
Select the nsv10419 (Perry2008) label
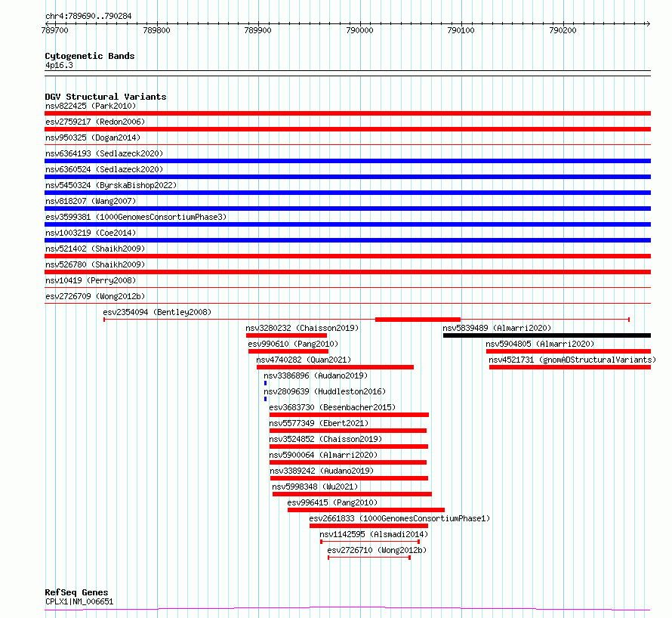point(91,280)
